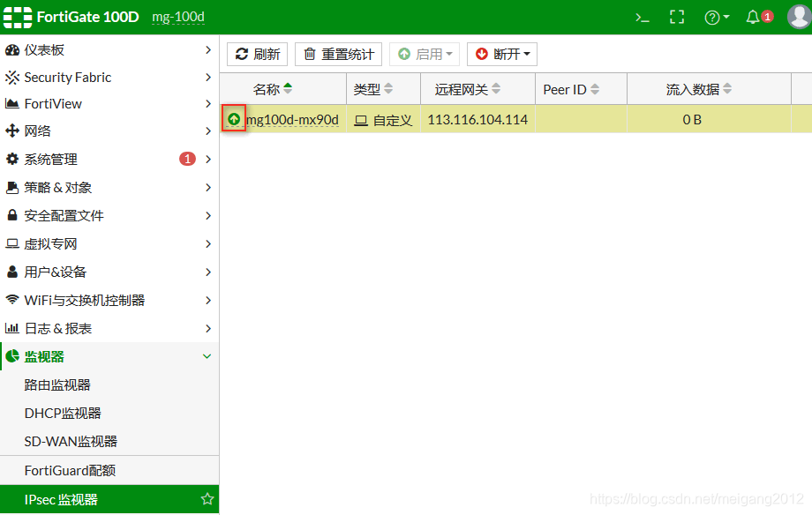Viewport: 812px width, 515px height.
Task: Expand WiFi与交换机控制器 chevron
Action: tap(207, 300)
